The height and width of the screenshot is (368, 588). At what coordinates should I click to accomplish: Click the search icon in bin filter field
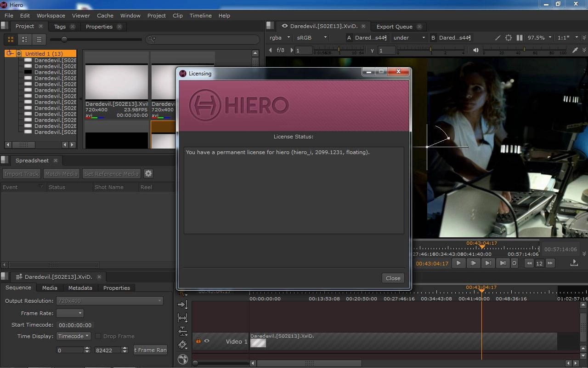tap(152, 40)
